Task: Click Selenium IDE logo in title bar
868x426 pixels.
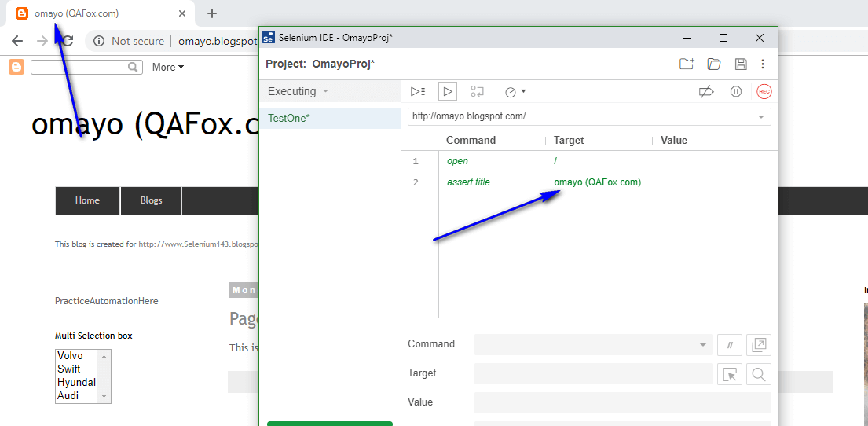Action: click(x=269, y=37)
